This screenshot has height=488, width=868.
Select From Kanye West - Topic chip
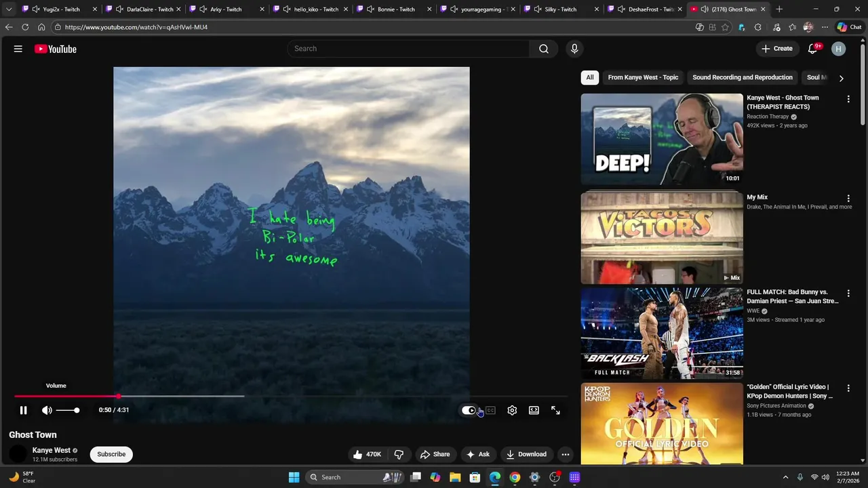click(643, 77)
